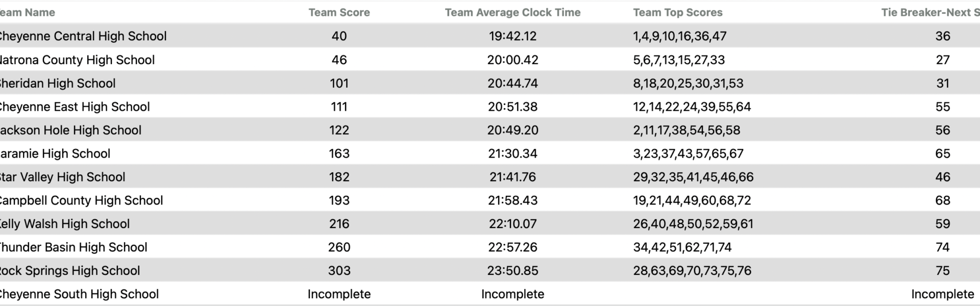The height and width of the screenshot is (306, 980).
Task: Open Campbell County High School entry
Action: point(81,200)
